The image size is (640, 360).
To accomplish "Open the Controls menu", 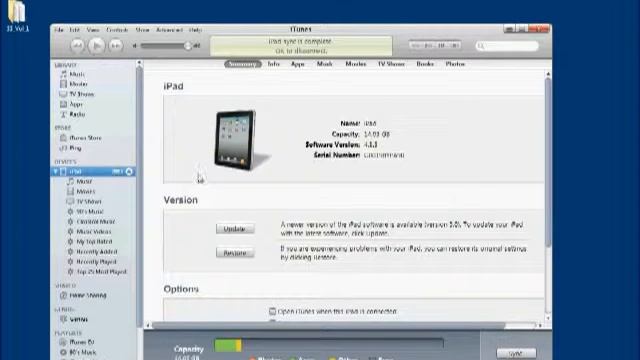I will point(117,30).
